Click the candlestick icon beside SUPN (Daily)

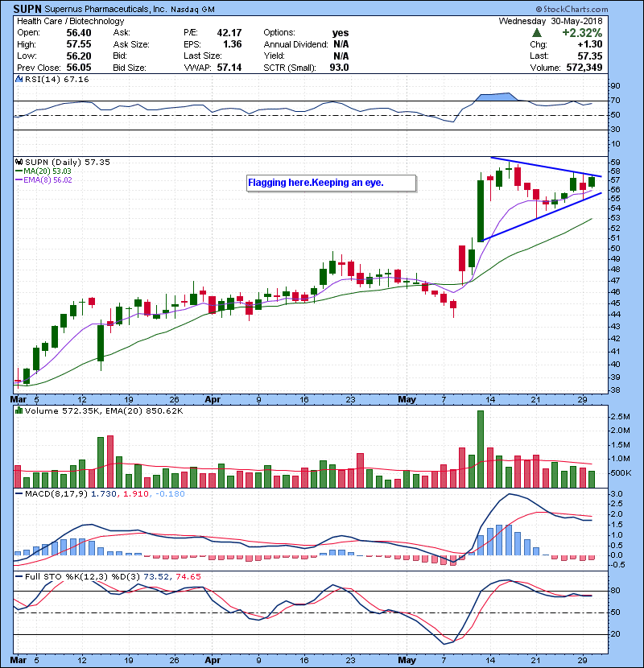point(19,163)
